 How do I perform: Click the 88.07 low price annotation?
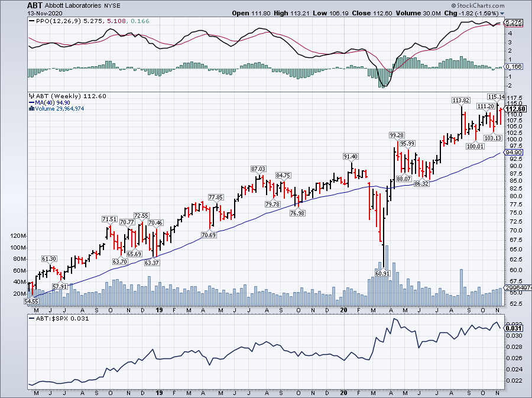point(404,179)
